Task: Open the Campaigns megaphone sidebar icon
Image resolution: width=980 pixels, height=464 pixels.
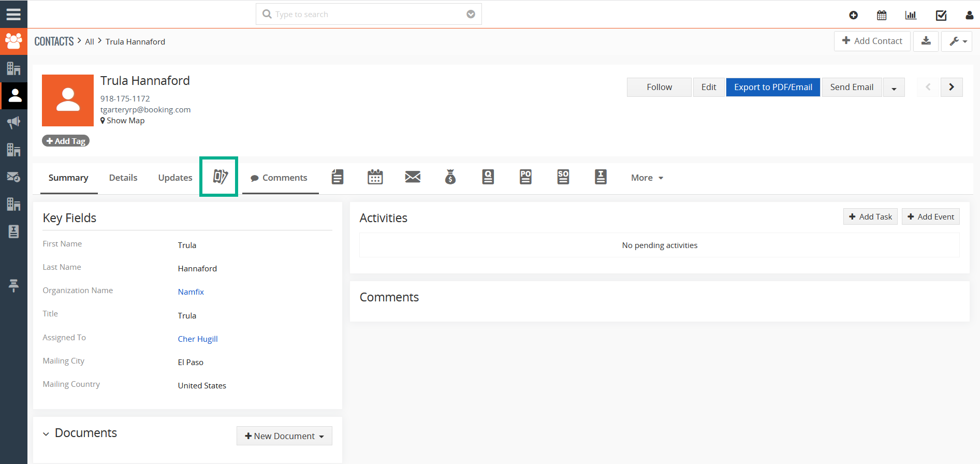Action: click(13, 122)
